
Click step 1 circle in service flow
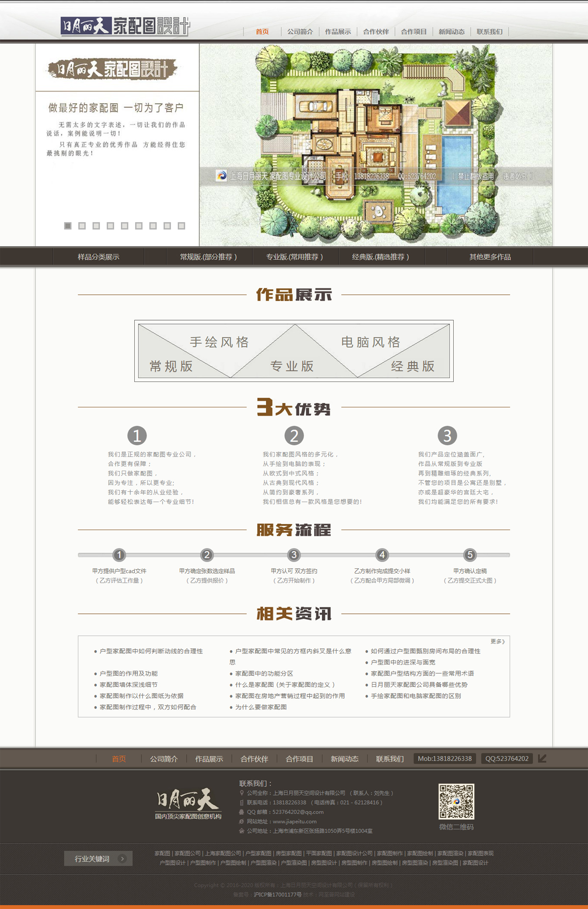point(119,555)
